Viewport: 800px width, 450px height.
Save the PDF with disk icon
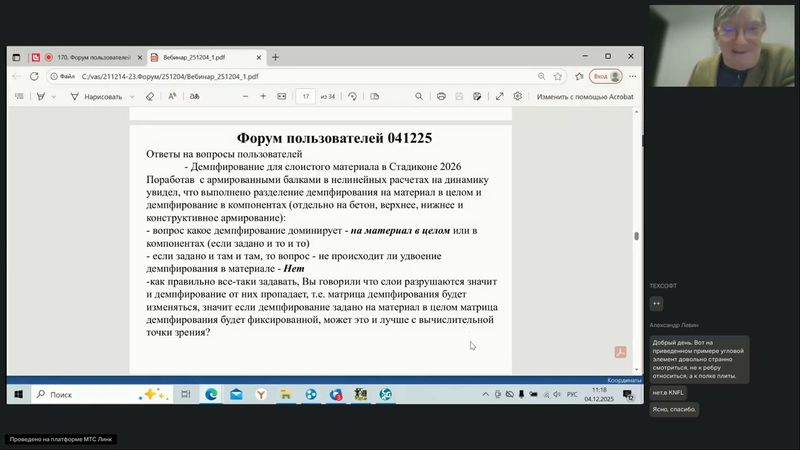(459, 96)
